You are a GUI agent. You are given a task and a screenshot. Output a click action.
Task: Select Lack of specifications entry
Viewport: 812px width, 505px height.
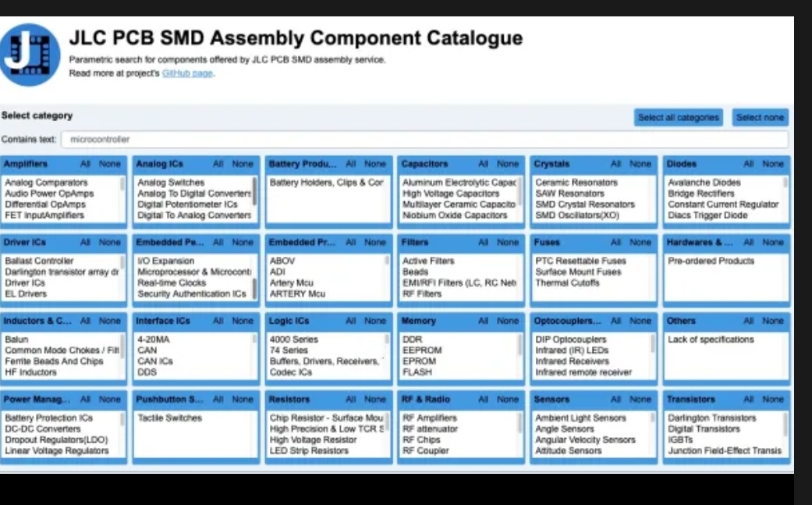711,340
